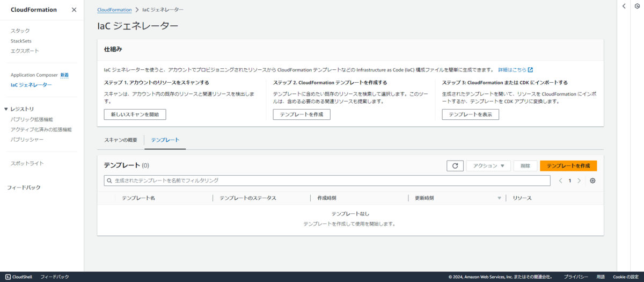Viewport: 644px width, 282px height.
Task: Open templates table preferences gear
Action: [x=592, y=180]
